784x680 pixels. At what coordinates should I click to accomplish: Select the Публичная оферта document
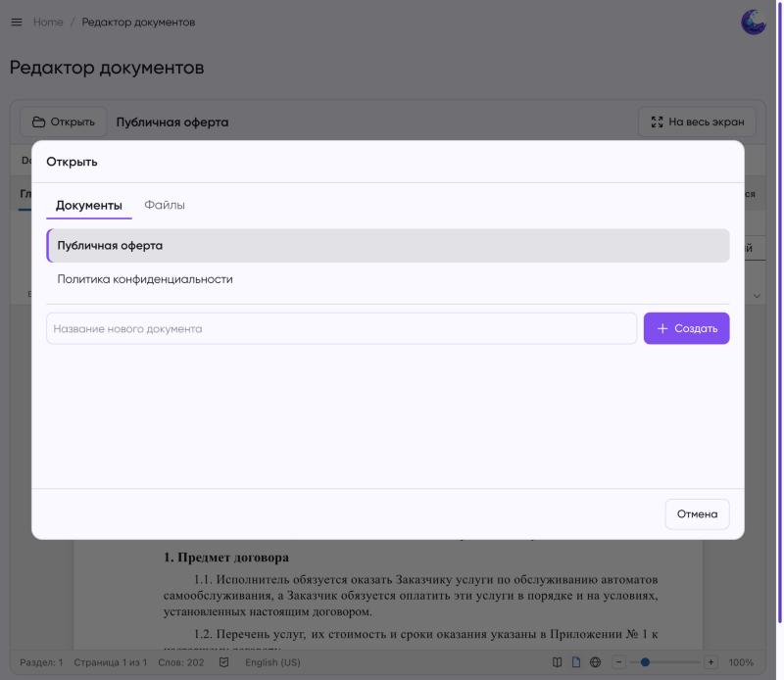[x=388, y=246]
